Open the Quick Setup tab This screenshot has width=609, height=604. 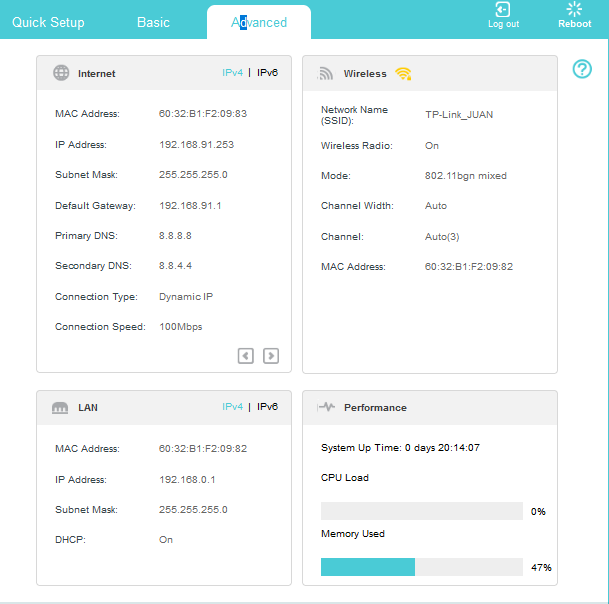pyautogui.click(x=48, y=22)
